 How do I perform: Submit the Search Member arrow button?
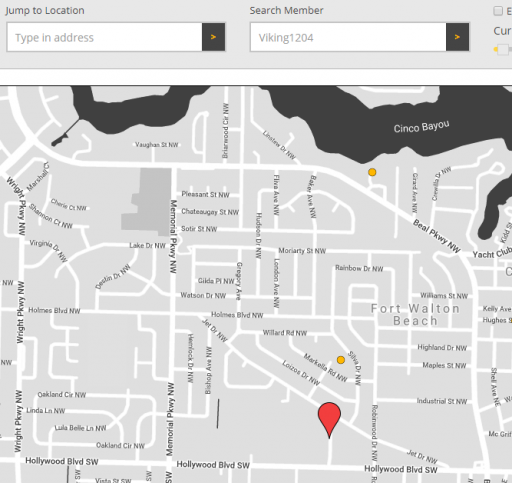point(457,37)
